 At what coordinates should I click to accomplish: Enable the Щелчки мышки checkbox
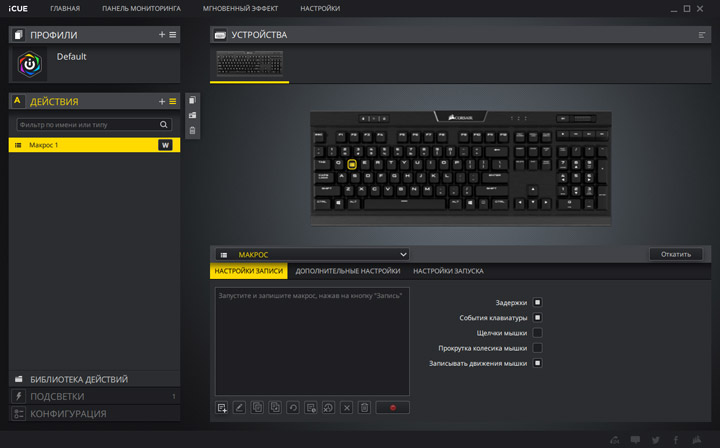tap(537, 333)
